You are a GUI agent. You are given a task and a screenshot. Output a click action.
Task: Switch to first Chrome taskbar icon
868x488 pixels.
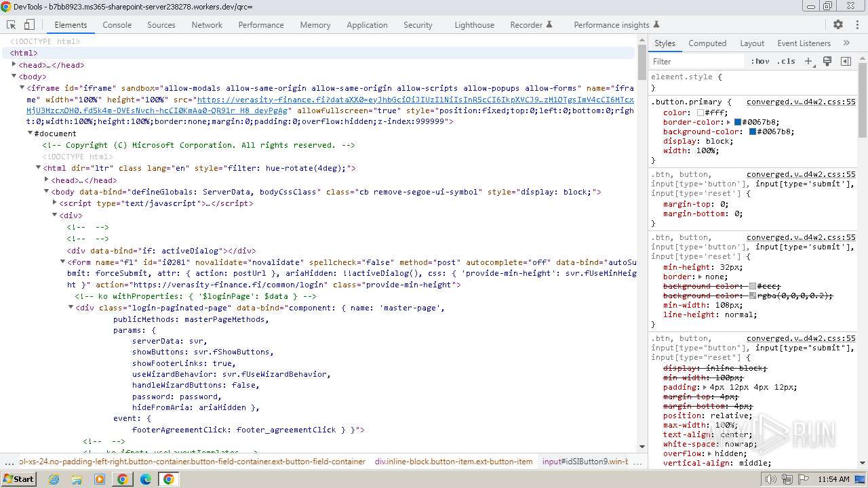[123, 479]
